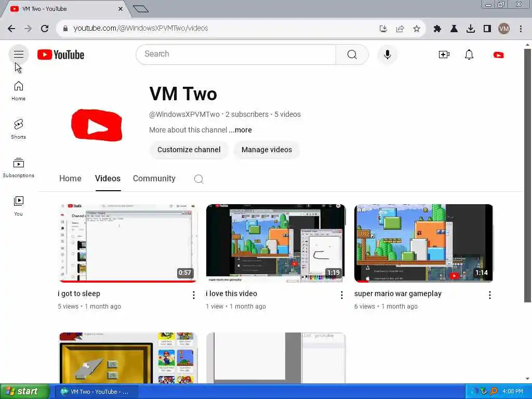532x399 pixels.
Task: Toggle the browser side panel
Action: (x=487, y=29)
